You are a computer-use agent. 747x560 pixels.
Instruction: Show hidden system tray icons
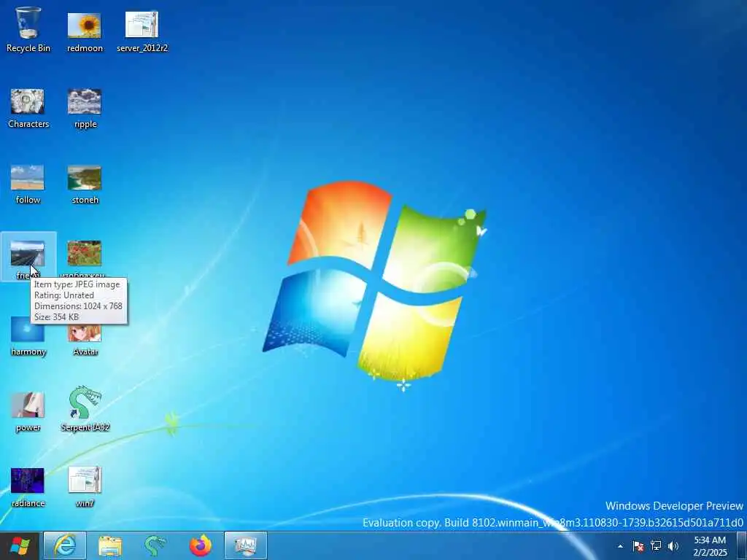click(620, 546)
